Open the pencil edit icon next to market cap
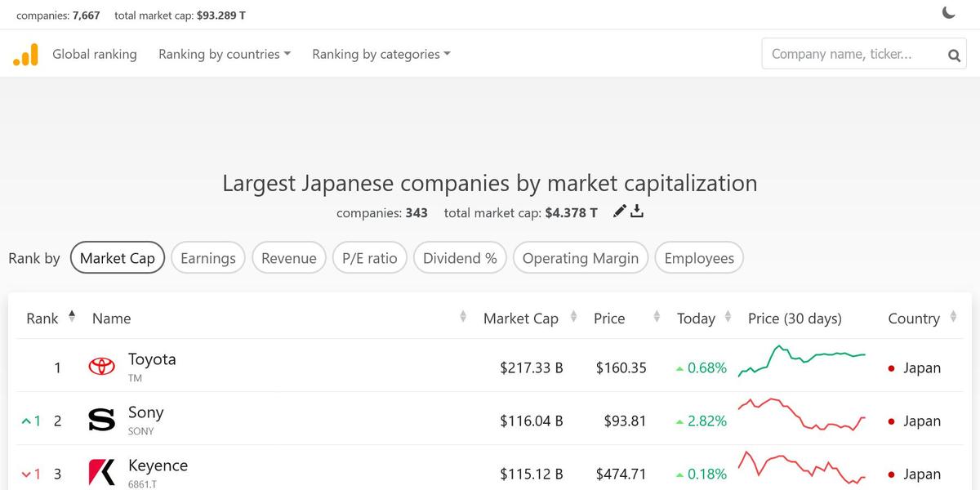Image resolution: width=980 pixels, height=490 pixels. pyautogui.click(x=619, y=211)
